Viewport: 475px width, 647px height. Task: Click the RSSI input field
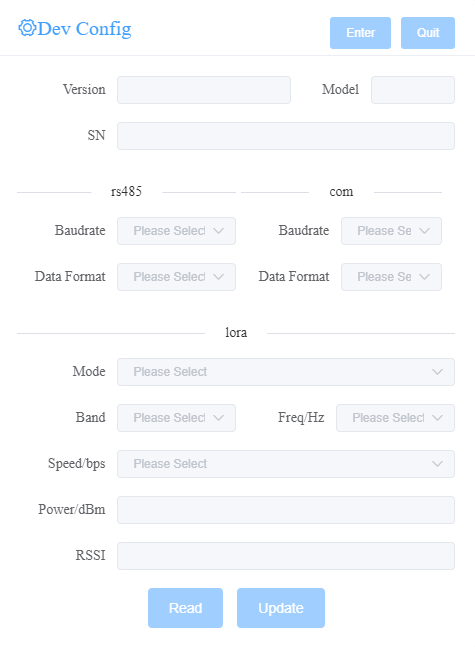pyautogui.click(x=286, y=556)
